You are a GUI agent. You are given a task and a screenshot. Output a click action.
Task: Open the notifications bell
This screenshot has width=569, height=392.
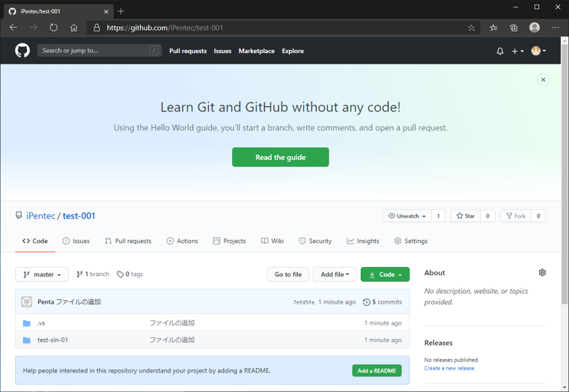[x=500, y=51]
